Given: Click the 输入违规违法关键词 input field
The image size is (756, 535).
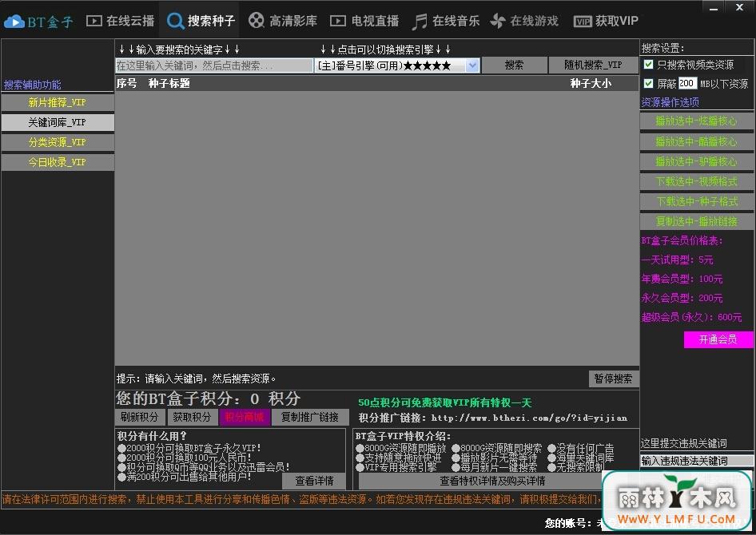Looking at the screenshot, I should 696,461.
